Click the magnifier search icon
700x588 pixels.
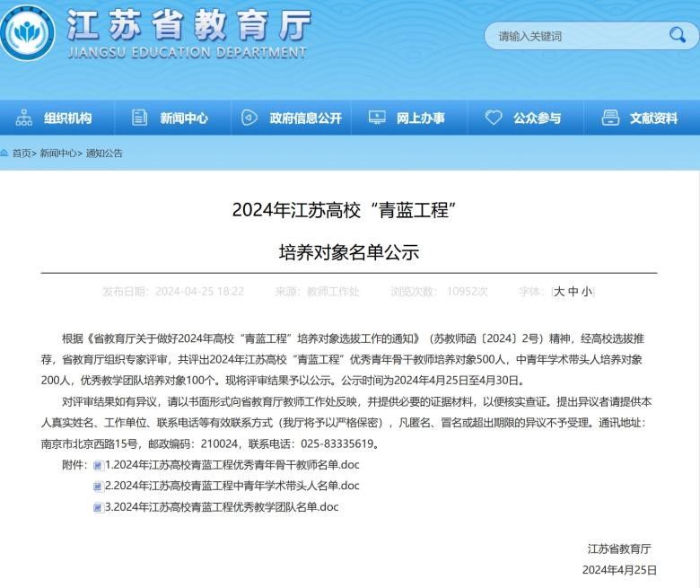tap(677, 35)
